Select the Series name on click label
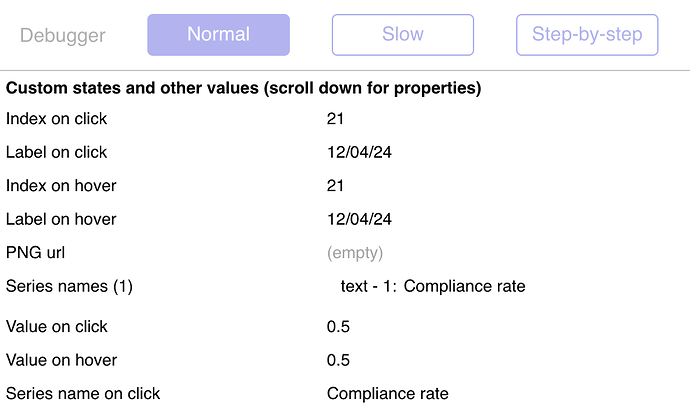This screenshot has width=690, height=420. point(83,394)
